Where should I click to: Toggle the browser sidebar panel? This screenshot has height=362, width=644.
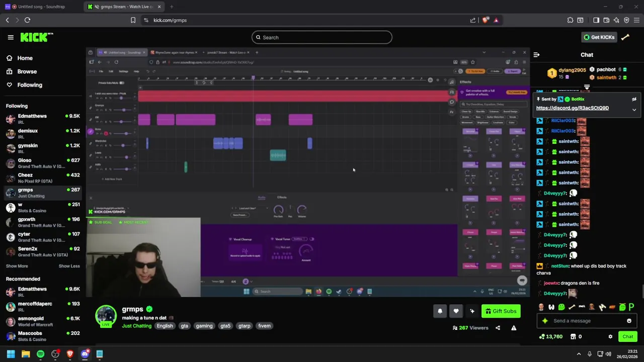[596, 20]
